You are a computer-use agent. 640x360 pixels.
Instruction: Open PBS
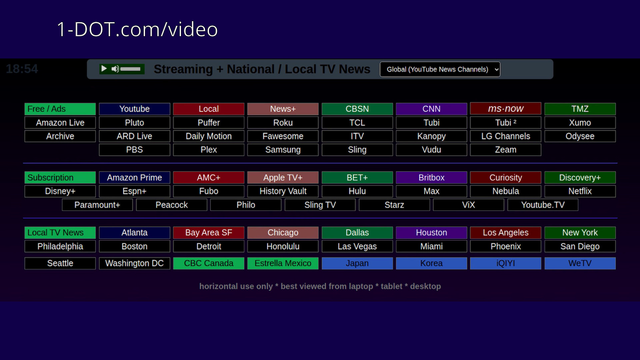[134, 150]
